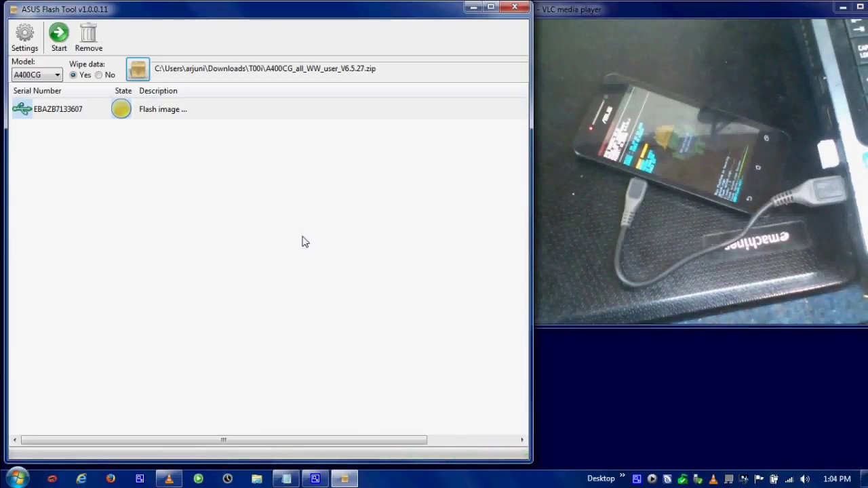
Task: Close the ASUS Flash Tool window
Action: (x=515, y=7)
